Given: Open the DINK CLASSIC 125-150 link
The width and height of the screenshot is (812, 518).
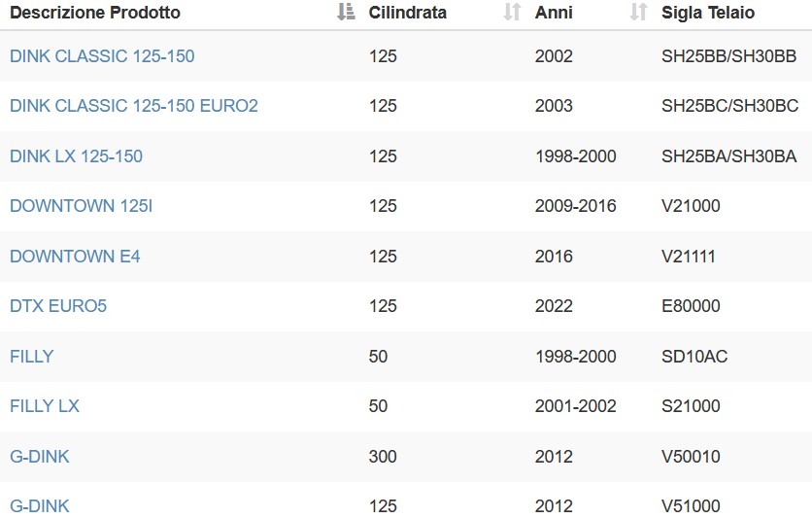Looking at the screenshot, I should pos(102,56).
